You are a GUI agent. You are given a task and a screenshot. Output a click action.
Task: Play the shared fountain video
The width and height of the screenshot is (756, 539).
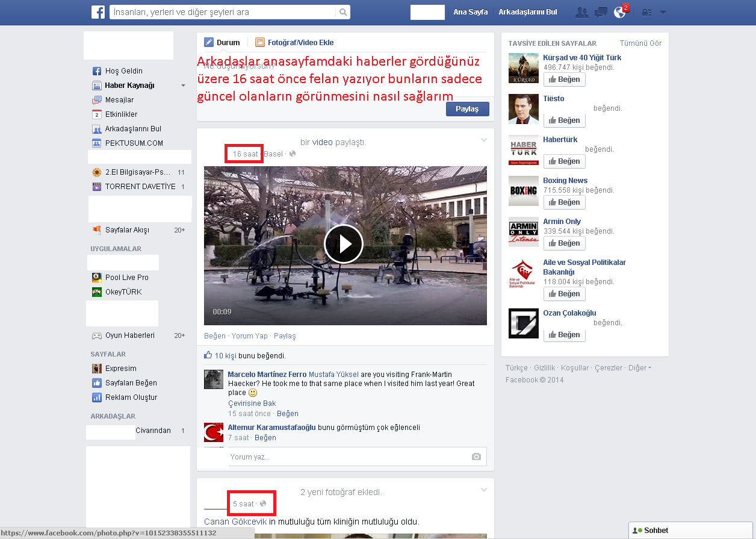[x=344, y=244]
